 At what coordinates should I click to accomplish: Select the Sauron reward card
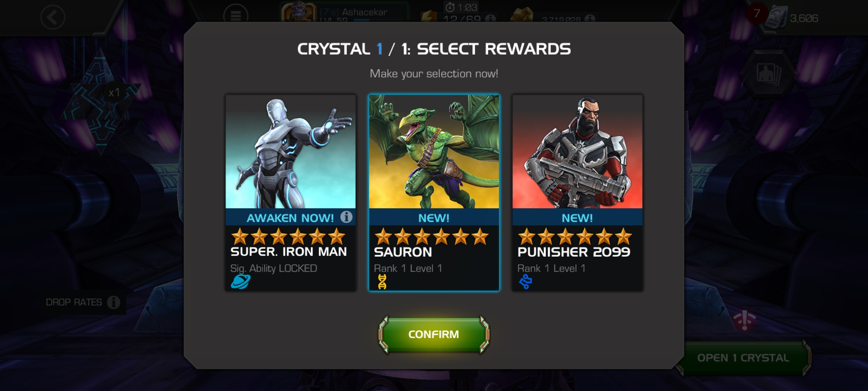[x=434, y=193]
